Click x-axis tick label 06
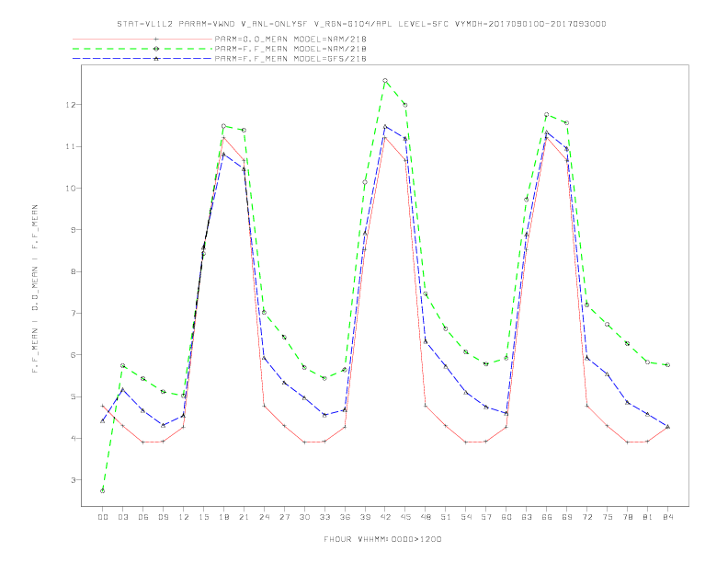 [x=143, y=517]
